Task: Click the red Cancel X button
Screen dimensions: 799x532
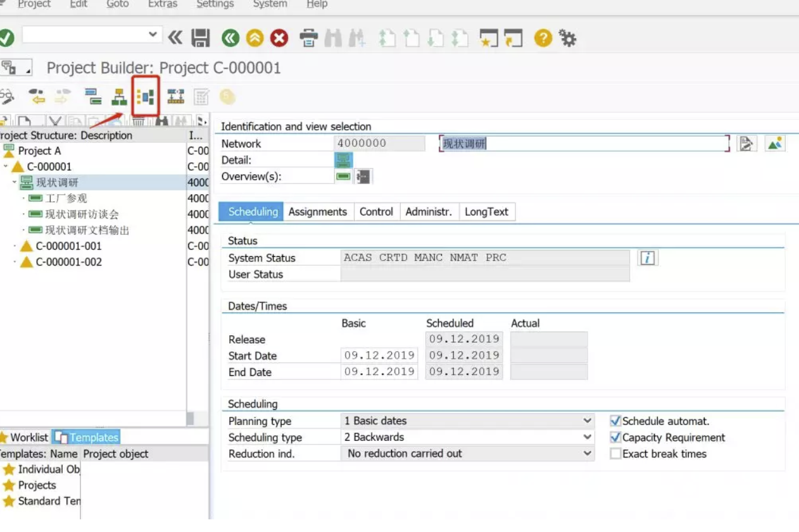Action: (x=279, y=38)
